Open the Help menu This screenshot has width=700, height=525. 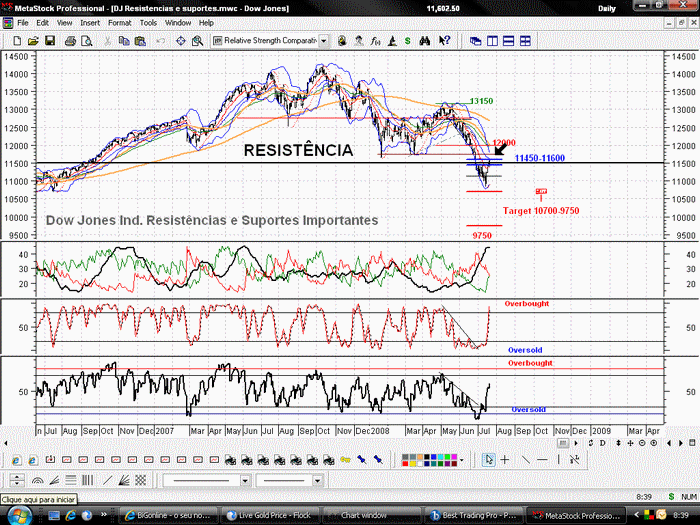point(206,23)
